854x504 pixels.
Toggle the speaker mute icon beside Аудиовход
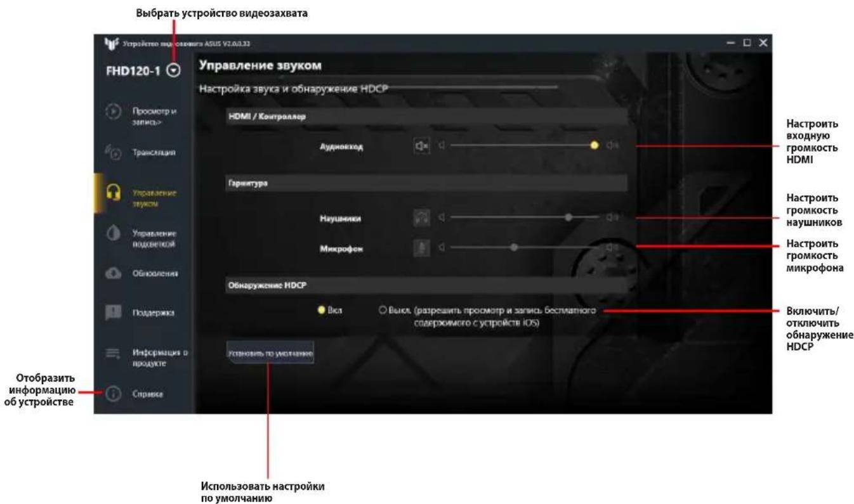point(421,145)
